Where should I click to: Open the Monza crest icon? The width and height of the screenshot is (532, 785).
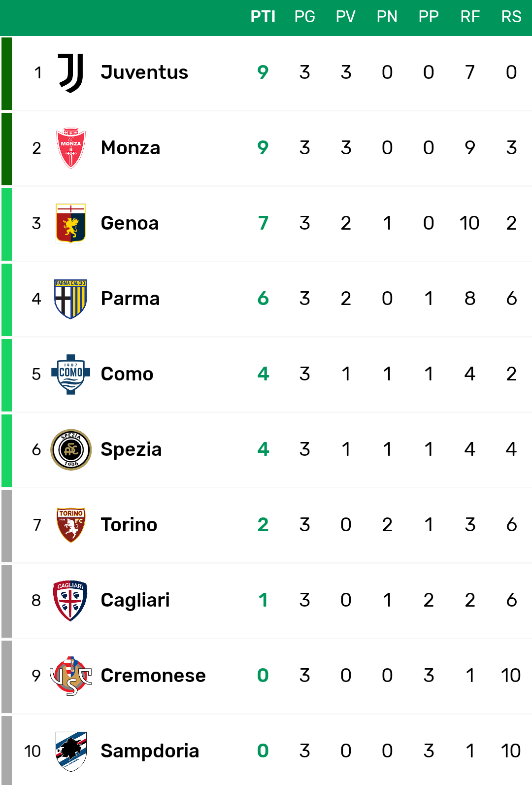click(x=71, y=148)
